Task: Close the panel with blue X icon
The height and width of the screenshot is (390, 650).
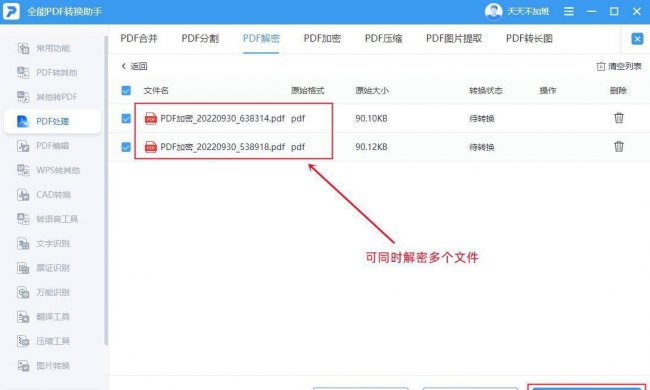Action: [637, 39]
